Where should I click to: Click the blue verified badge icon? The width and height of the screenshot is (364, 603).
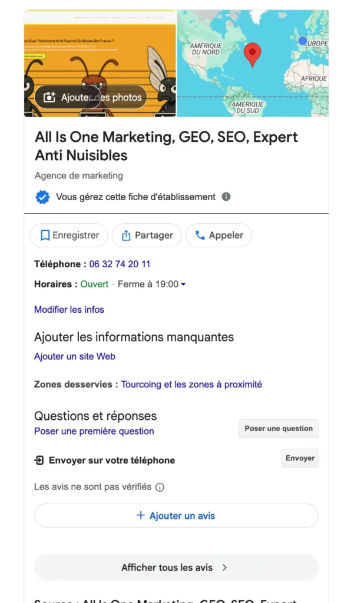42,197
